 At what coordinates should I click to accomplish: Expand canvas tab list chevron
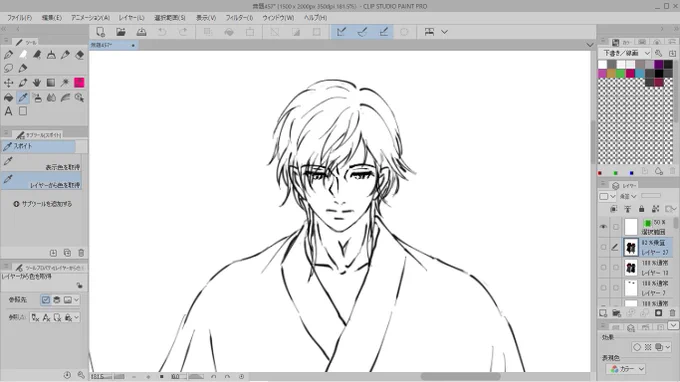point(589,45)
